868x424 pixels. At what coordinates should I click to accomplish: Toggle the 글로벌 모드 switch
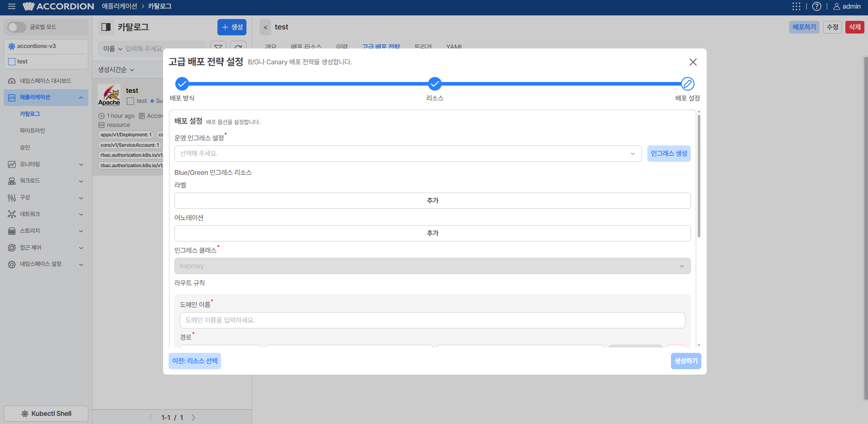point(17,27)
